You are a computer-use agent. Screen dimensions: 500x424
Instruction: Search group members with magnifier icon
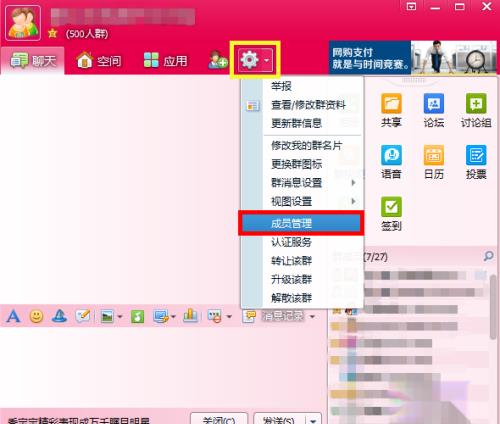(x=488, y=256)
